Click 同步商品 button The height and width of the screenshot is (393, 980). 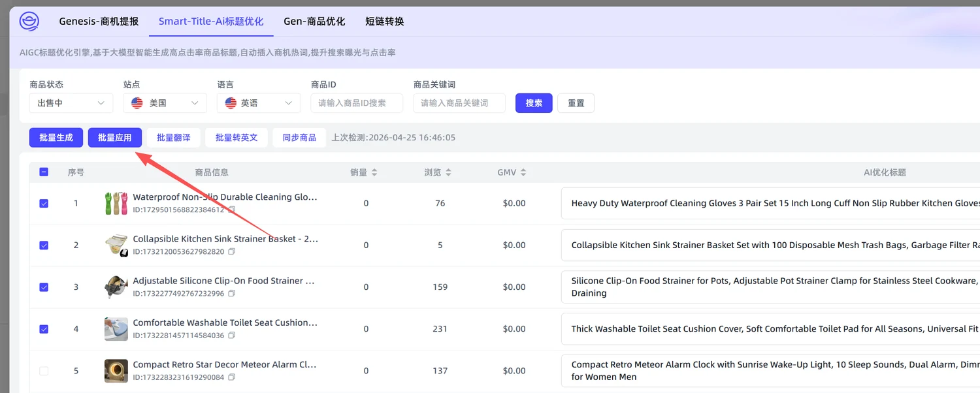click(x=299, y=138)
